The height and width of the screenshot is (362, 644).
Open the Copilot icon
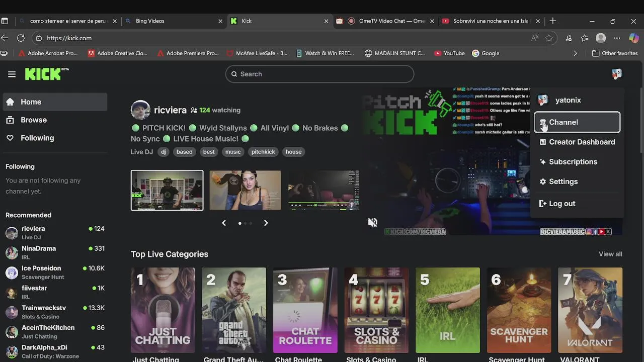coord(634,38)
